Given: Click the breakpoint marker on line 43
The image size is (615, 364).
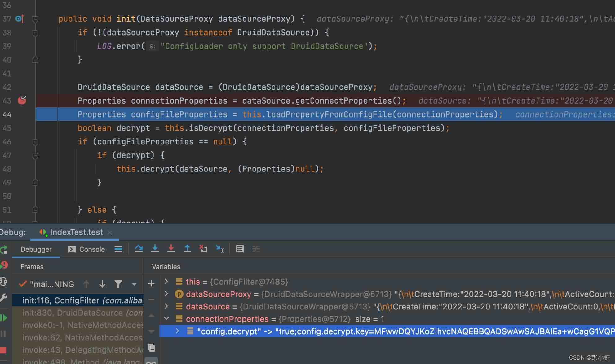Looking at the screenshot, I should click(x=22, y=100).
